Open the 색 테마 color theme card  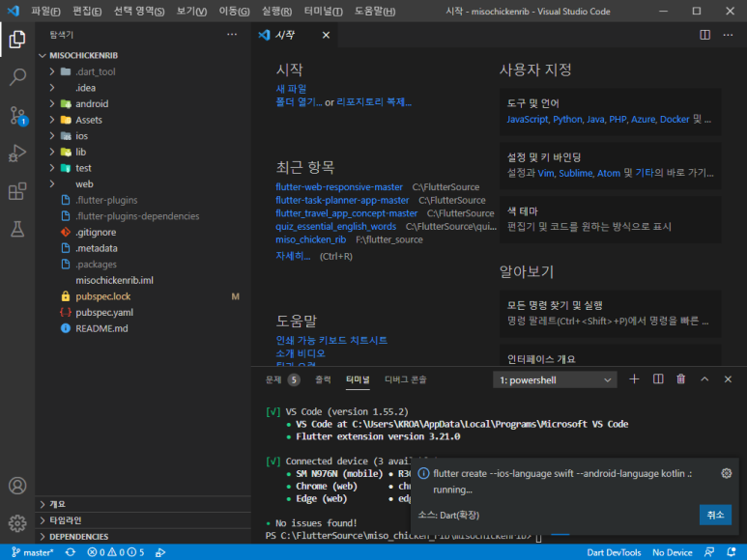click(610, 219)
